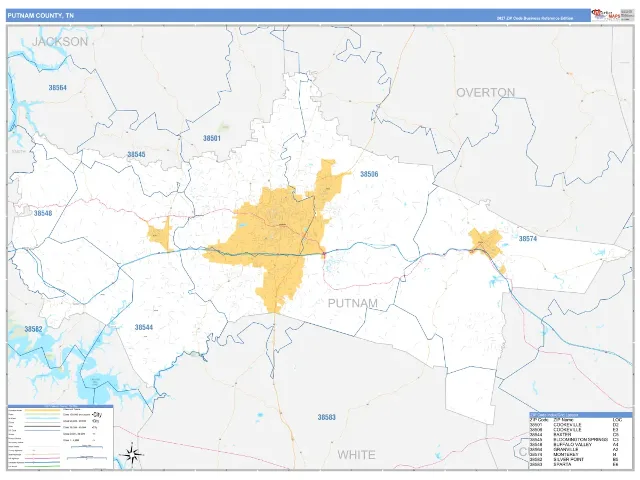640x480 pixels.
Task: Click the MONTEREY row in ZIP index
Action: tap(580, 454)
